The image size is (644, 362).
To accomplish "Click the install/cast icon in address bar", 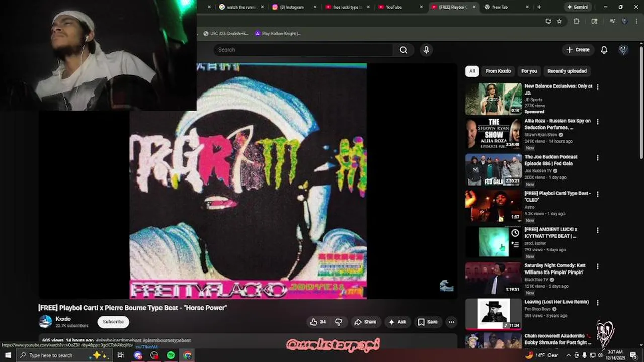I will click(x=548, y=21).
